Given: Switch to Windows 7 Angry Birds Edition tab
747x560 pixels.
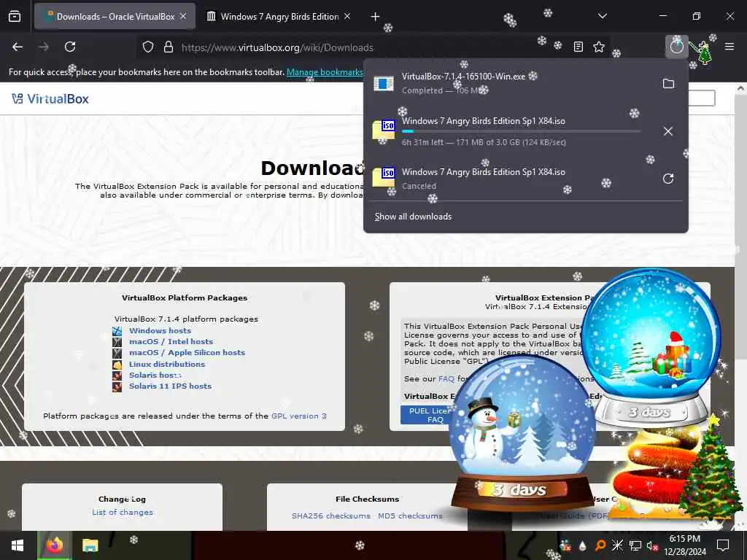Looking at the screenshot, I should pos(279,17).
